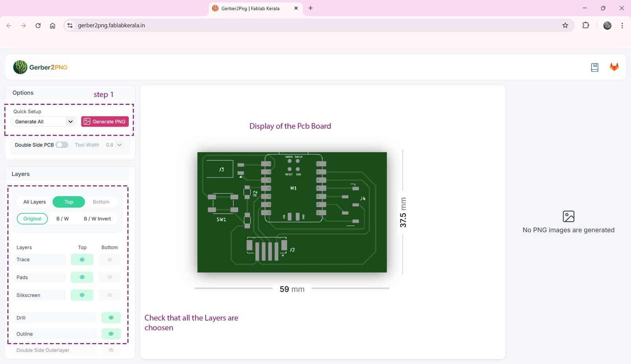Toggle Silkscreen Top layer visibility
This screenshot has height=364, width=631.
click(x=82, y=295)
